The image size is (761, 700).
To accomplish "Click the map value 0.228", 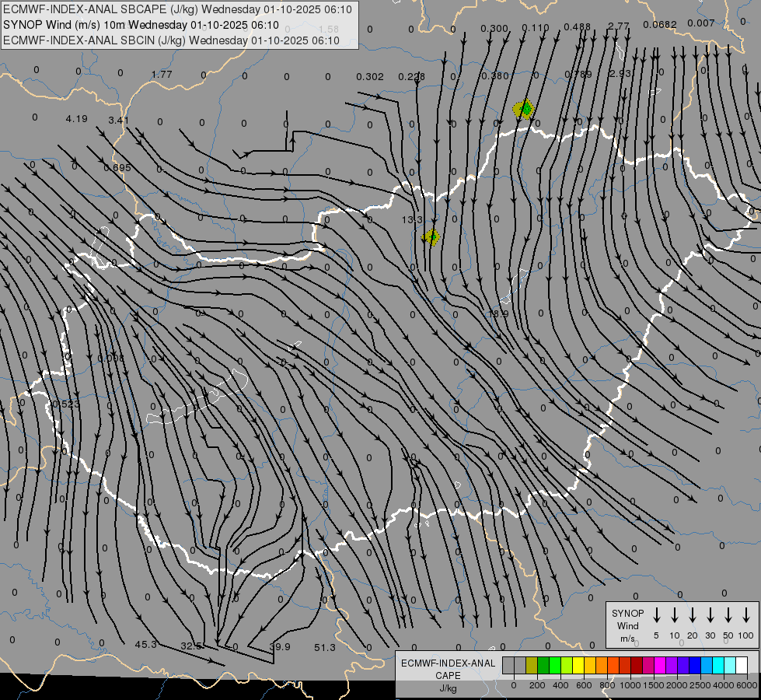I will pos(411,77).
